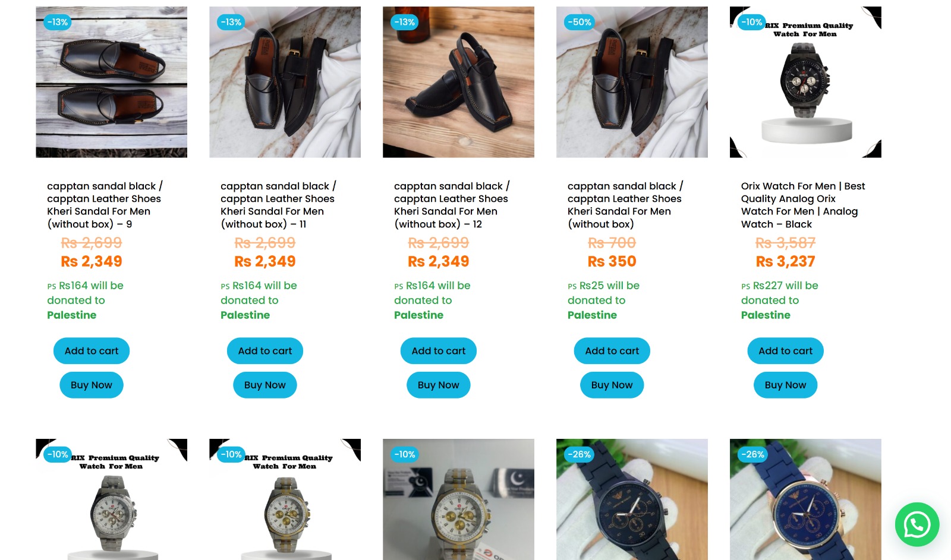The height and width of the screenshot is (560, 951).
Task: Open rose-gold blue watch thumbnail
Action: tap(805, 499)
